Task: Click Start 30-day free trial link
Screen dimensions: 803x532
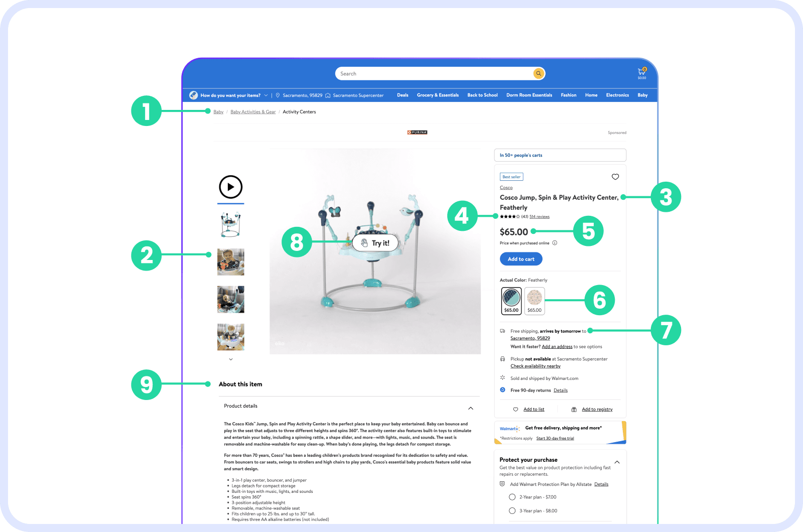Action: point(555,439)
